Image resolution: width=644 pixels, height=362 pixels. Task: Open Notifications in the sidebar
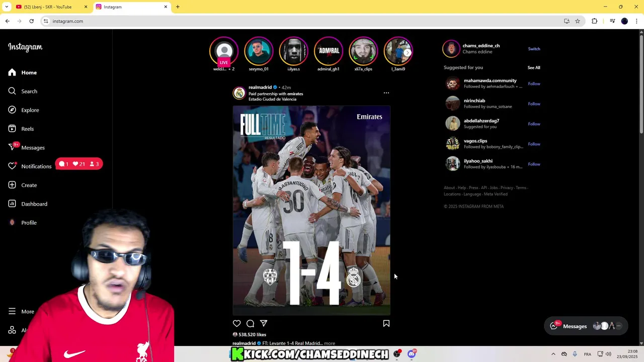point(30,166)
